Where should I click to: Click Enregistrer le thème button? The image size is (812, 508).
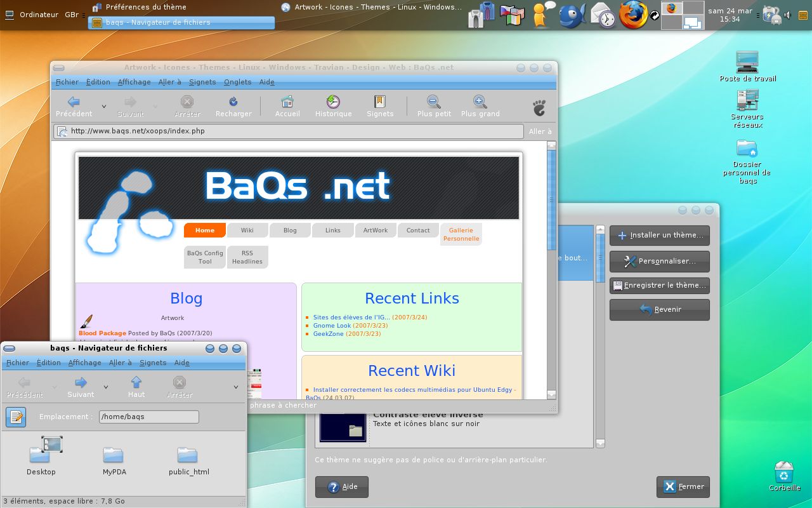[660, 286]
